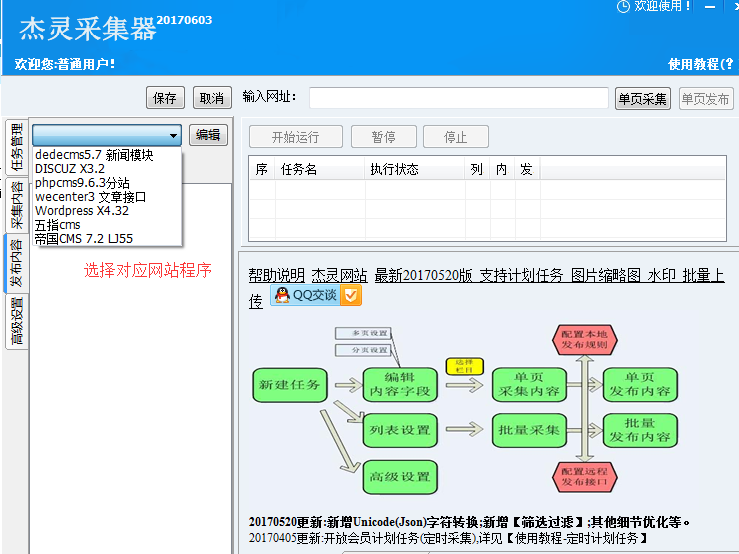Click the 暂停 button
Viewport: 739px width, 554px height.
click(384, 137)
